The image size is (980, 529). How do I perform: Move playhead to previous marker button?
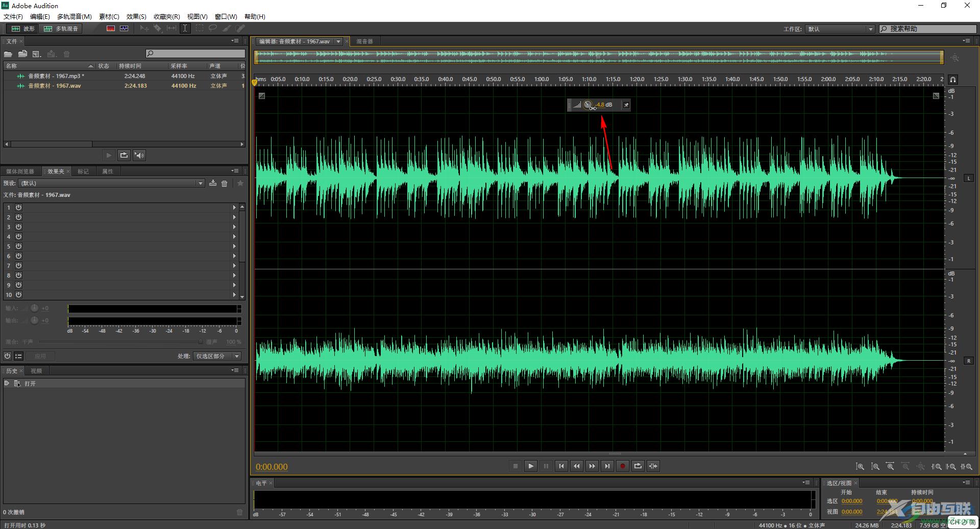coord(561,466)
